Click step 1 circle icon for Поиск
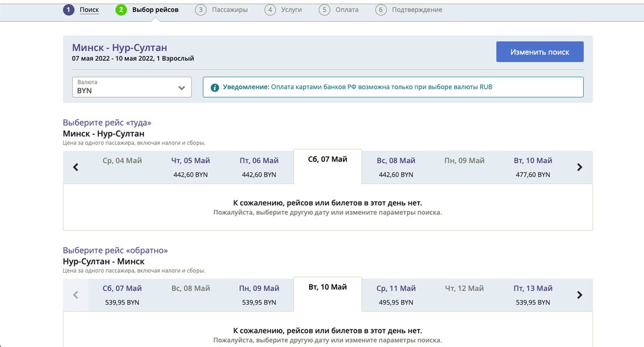 coord(69,10)
